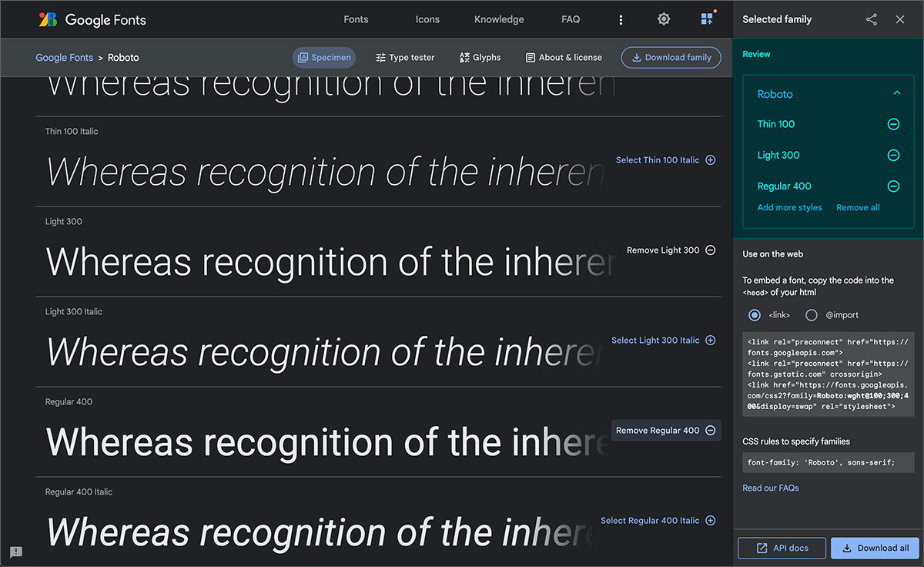This screenshot has height=567, width=924.
Task: Select Thin 100 Italic style
Action: click(665, 160)
